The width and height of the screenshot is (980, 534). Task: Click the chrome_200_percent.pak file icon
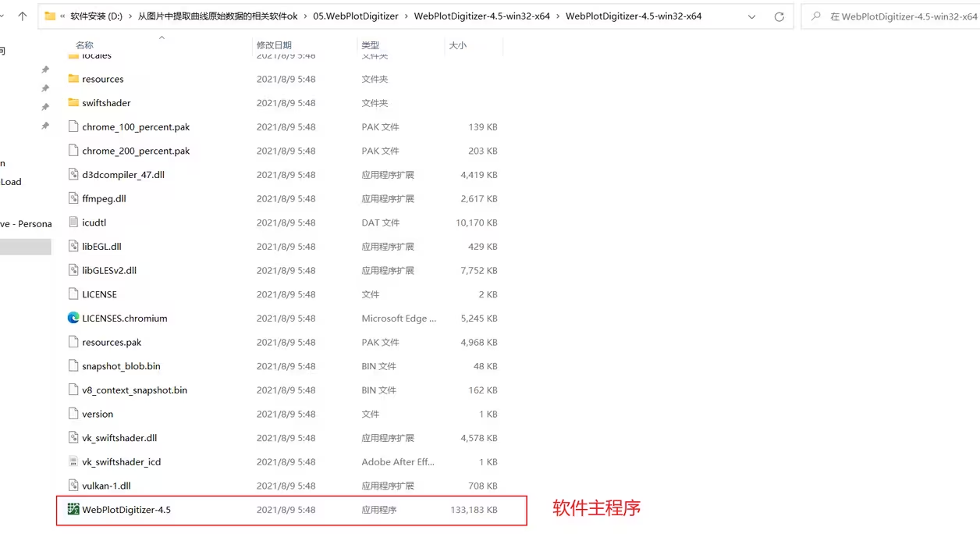[x=73, y=151]
